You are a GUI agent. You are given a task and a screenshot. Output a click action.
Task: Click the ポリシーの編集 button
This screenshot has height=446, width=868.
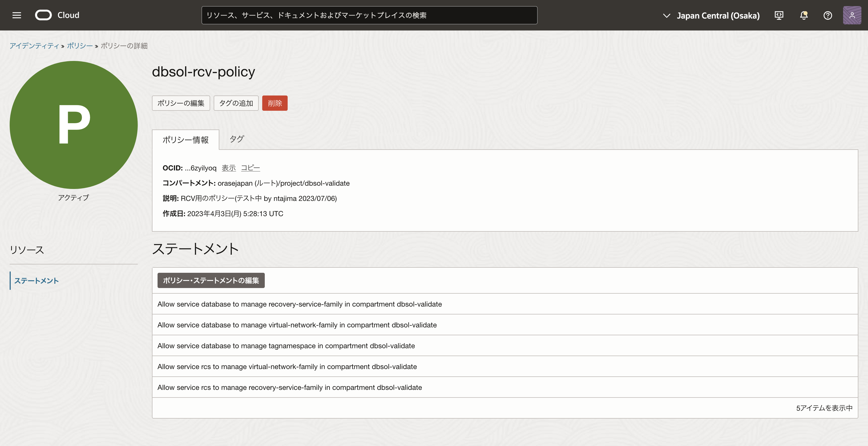pyautogui.click(x=181, y=103)
